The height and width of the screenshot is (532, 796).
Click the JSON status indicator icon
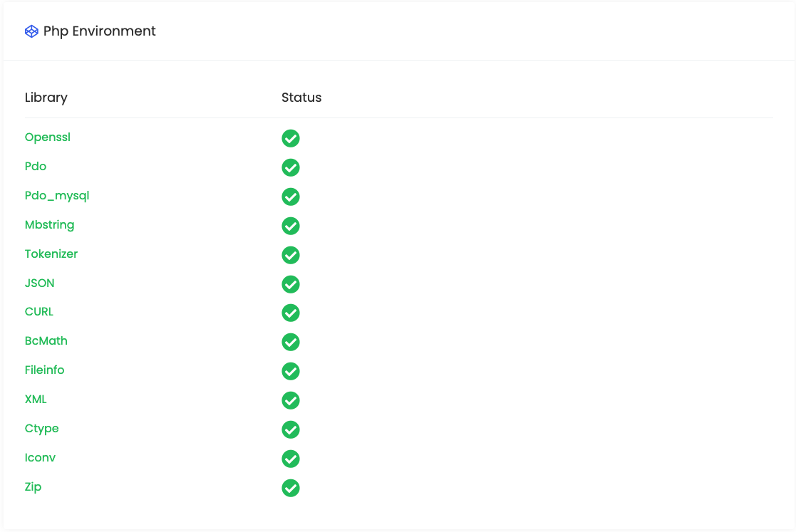pyautogui.click(x=290, y=284)
